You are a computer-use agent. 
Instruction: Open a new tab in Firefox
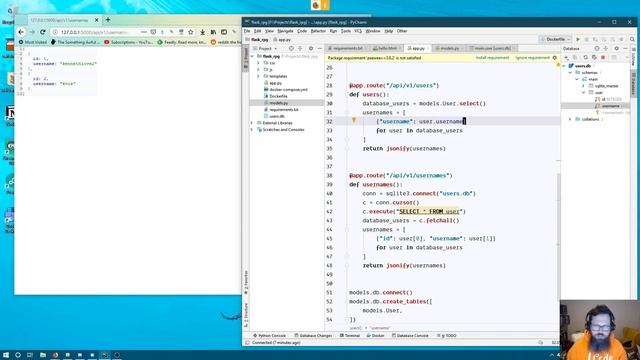108,20
